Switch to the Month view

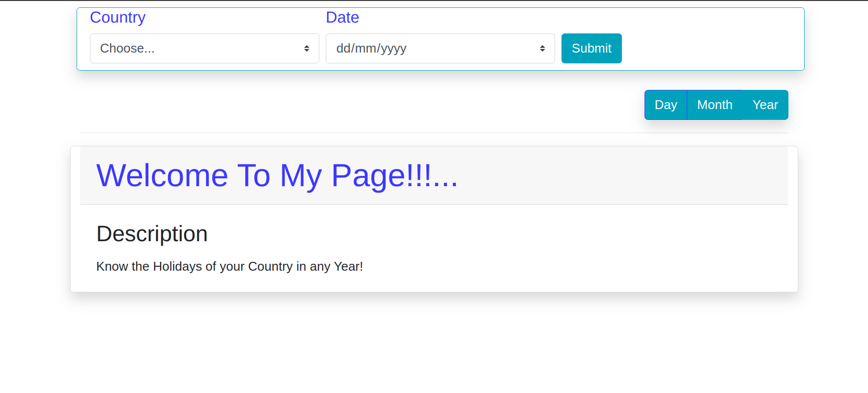click(x=715, y=105)
